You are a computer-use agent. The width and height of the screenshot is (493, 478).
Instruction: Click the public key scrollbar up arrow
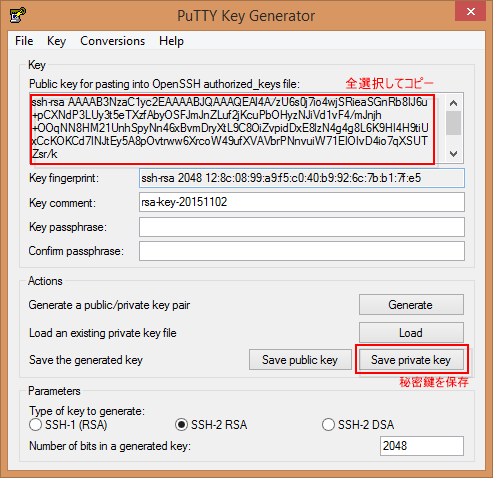pos(453,103)
